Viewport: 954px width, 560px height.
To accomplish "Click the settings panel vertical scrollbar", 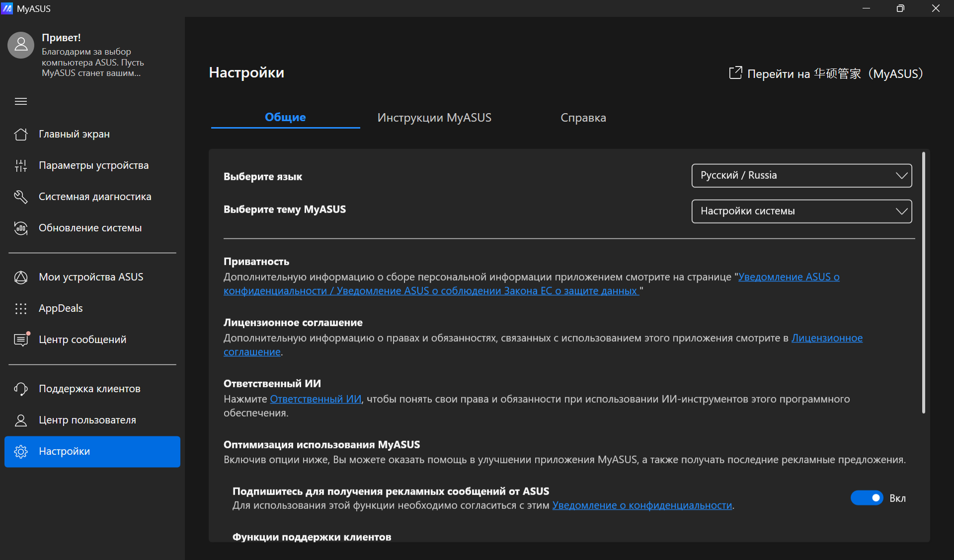I will click(923, 283).
